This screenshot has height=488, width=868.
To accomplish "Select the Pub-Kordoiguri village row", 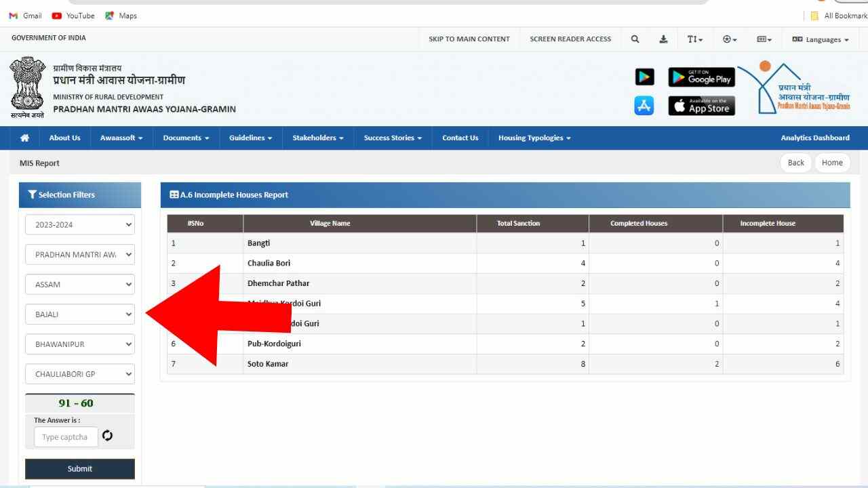I will tap(505, 344).
